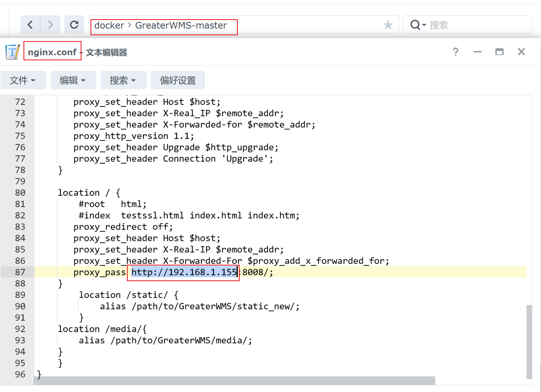Click the search magnifier icon
Screen dimensions: 541x392
(x=415, y=25)
